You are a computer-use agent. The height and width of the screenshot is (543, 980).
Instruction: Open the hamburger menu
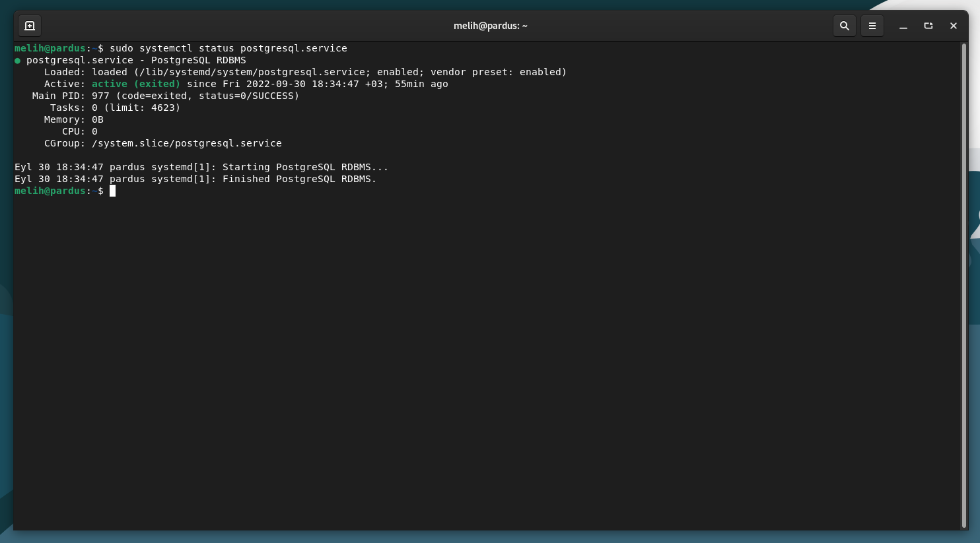click(x=872, y=26)
